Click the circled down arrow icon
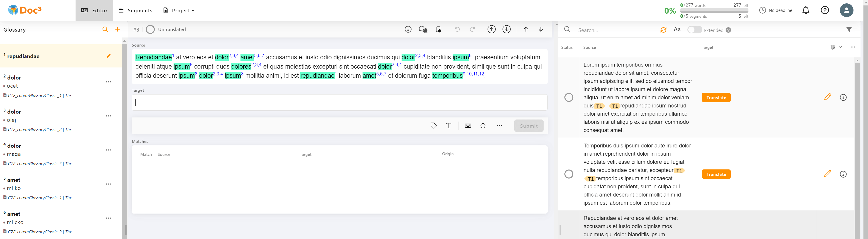Screen dimensions: 868x239 (x=506, y=29)
